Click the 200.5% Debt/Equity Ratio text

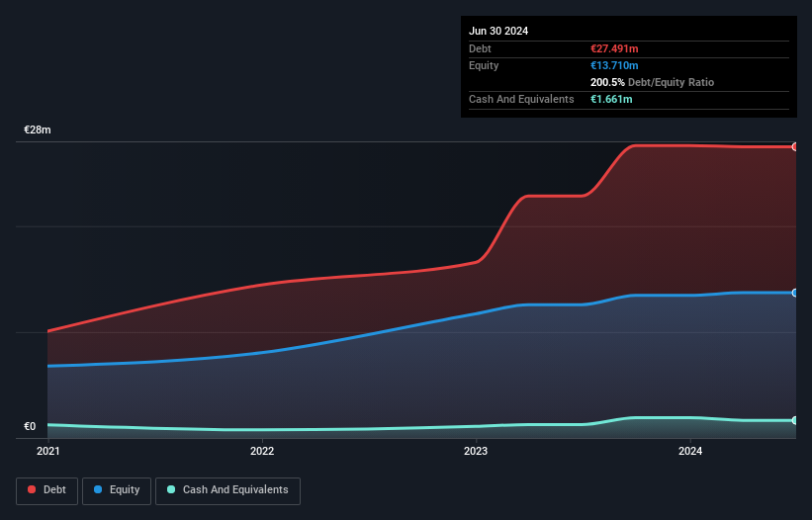652,82
